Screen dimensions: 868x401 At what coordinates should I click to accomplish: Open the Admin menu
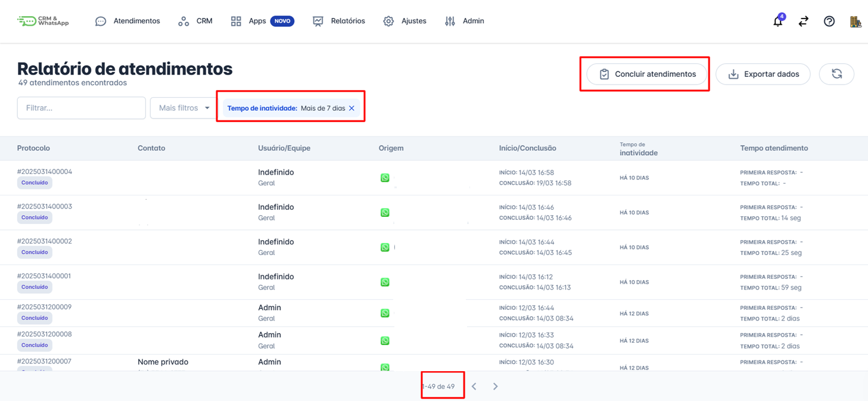point(465,21)
